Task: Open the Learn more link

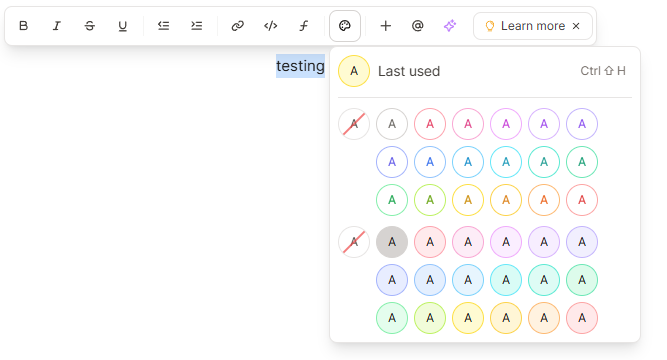Action: click(x=525, y=26)
